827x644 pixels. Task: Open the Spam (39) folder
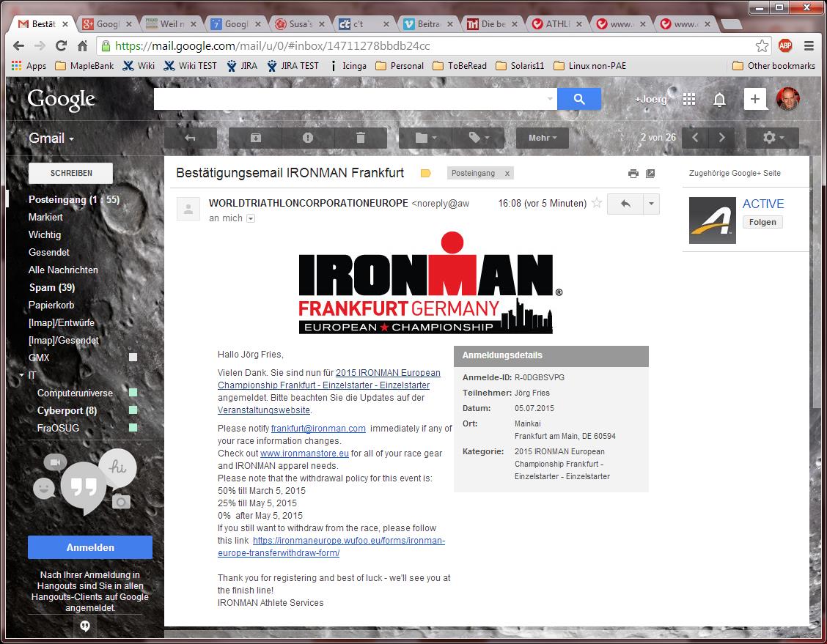tap(51, 288)
